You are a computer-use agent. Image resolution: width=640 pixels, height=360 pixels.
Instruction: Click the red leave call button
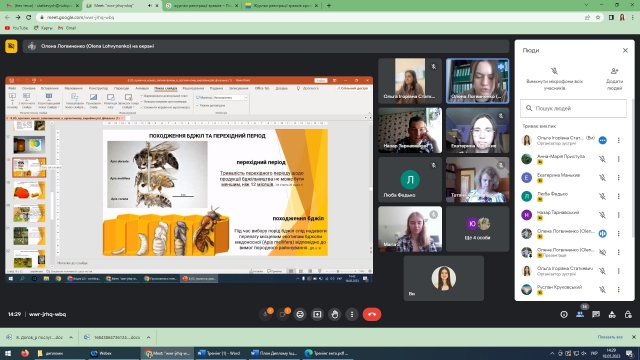click(x=371, y=314)
